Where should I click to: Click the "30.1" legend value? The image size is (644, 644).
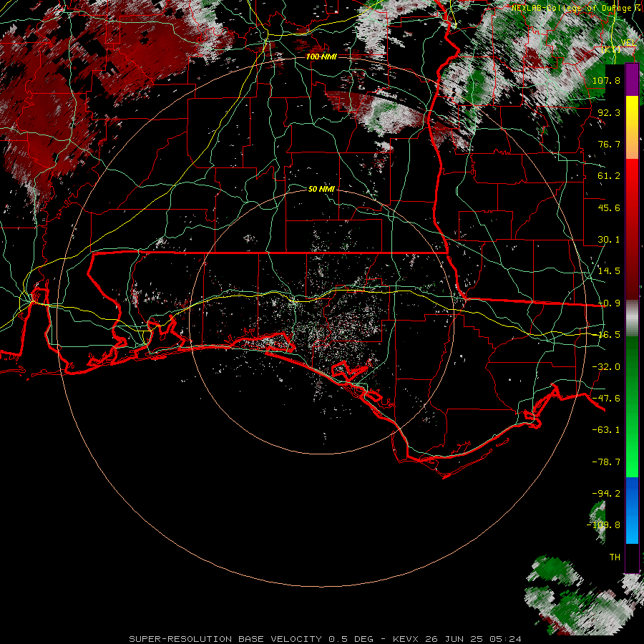click(609, 240)
